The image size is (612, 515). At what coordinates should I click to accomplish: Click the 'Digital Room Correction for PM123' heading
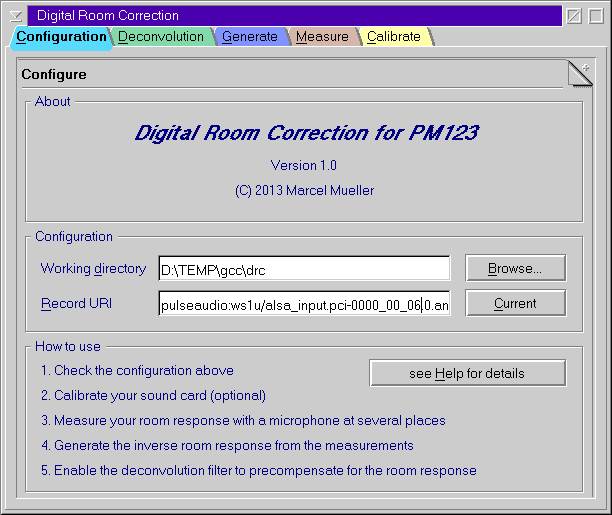[x=306, y=132]
